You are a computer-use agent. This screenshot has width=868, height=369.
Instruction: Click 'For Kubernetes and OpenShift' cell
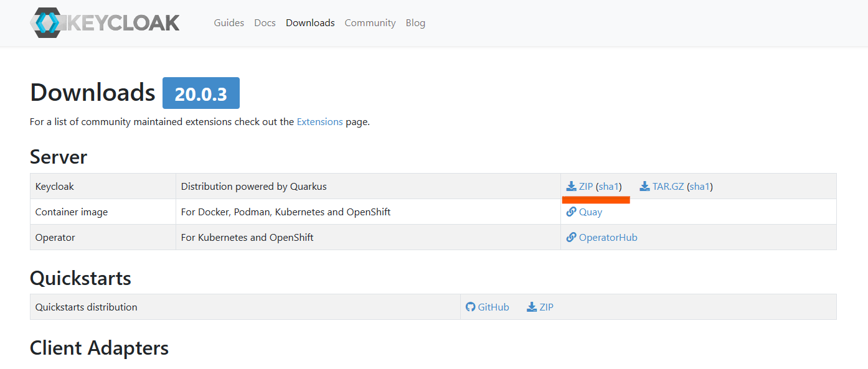click(x=368, y=237)
